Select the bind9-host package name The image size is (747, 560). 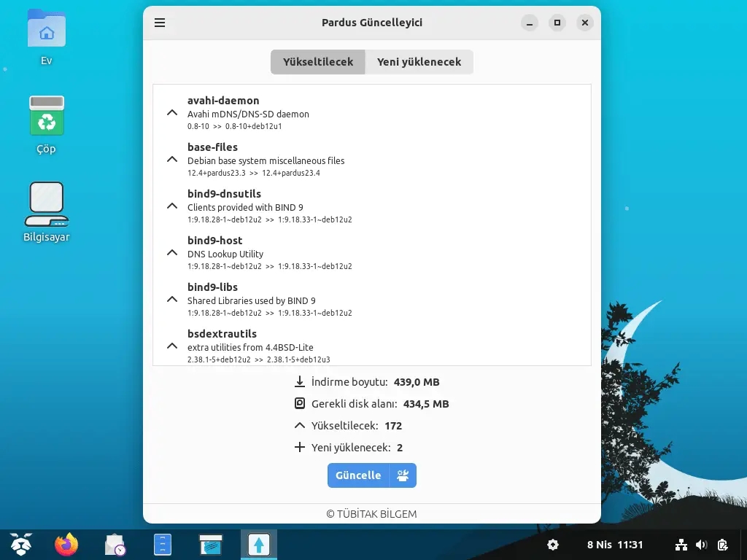tap(215, 241)
